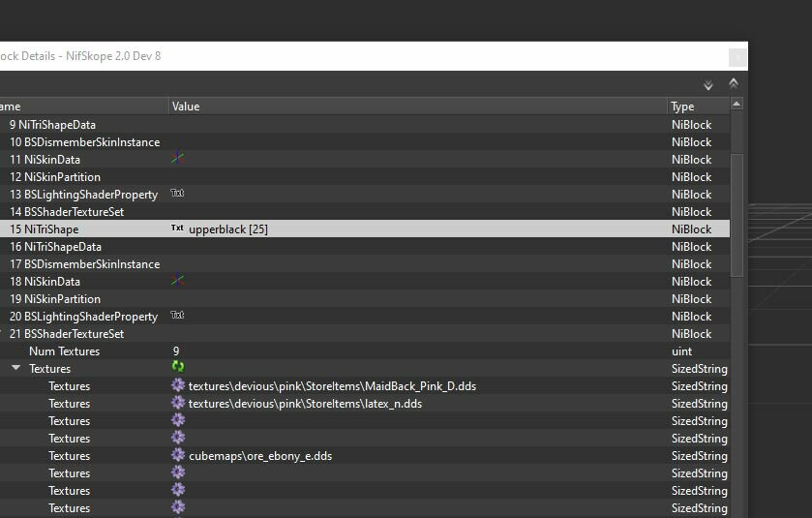Click the scrollbar up arrow
The height and width of the screenshot is (518, 812).
[x=737, y=105]
